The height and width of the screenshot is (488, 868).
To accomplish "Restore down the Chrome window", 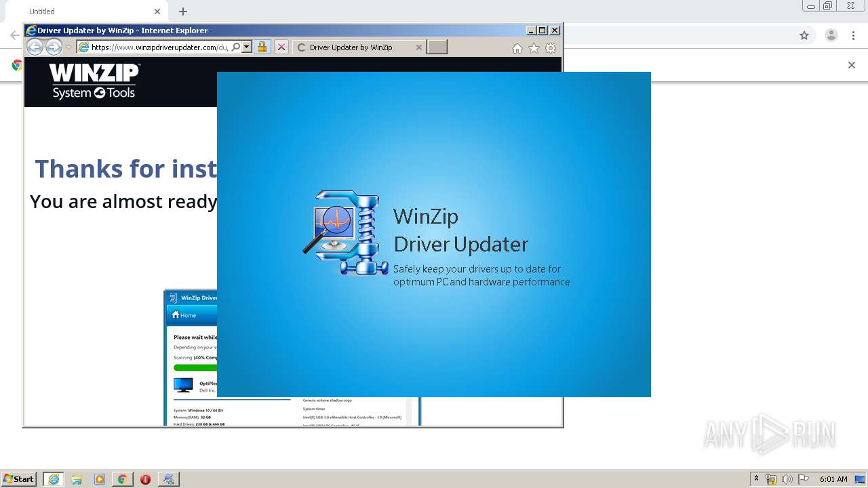I will point(828,6).
